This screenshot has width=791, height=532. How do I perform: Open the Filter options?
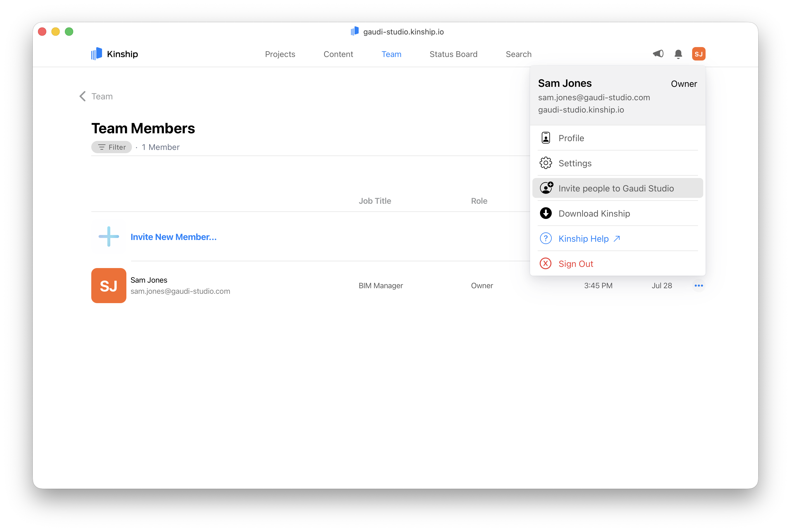tap(111, 147)
